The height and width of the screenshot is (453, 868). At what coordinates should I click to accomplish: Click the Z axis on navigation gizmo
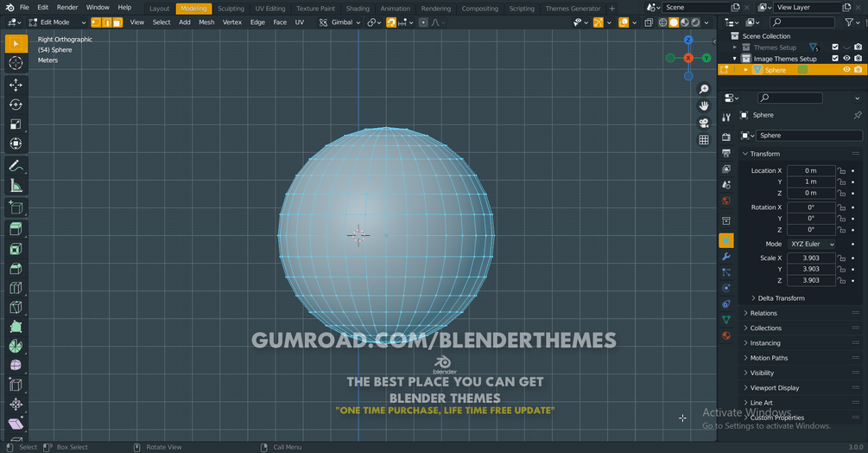coord(688,40)
